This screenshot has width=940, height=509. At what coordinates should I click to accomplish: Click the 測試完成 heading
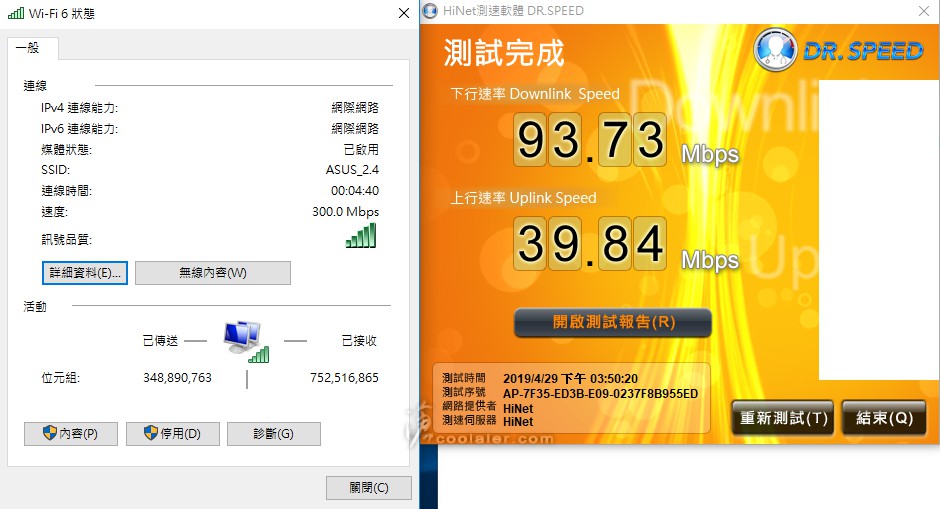(x=504, y=53)
